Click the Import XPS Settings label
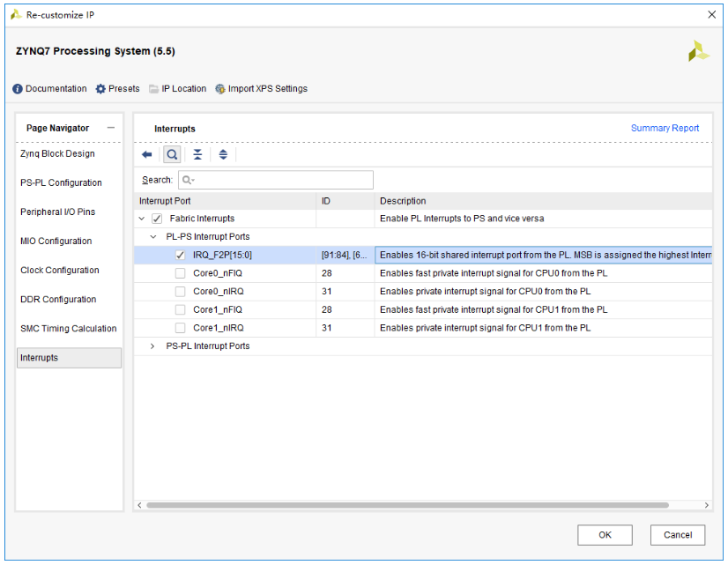728x565 pixels. [x=267, y=89]
